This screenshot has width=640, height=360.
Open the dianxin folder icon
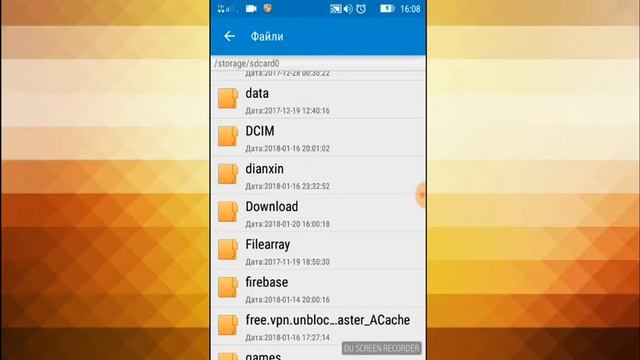[228, 174]
